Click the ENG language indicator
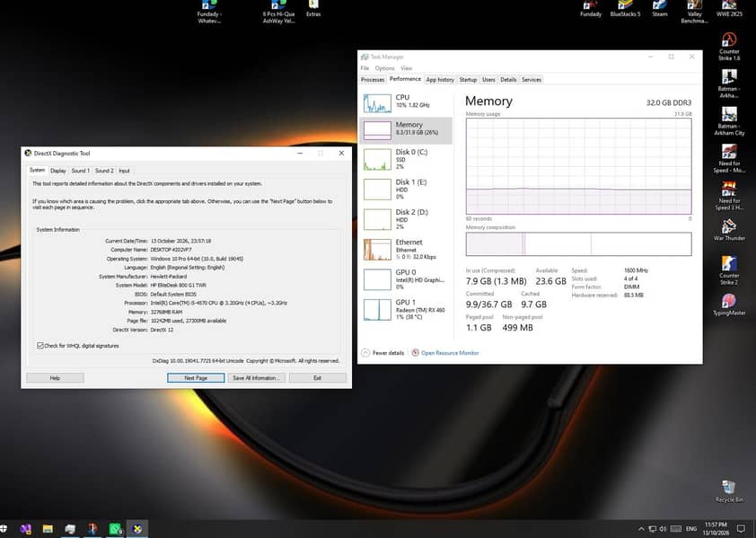Screen dimensions: 756x538 [x=691, y=529]
